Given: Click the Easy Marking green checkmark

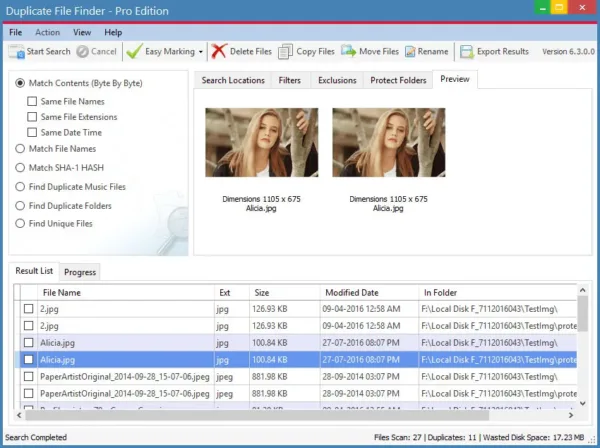Looking at the screenshot, I should pyautogui.click(x=134, y=52).
